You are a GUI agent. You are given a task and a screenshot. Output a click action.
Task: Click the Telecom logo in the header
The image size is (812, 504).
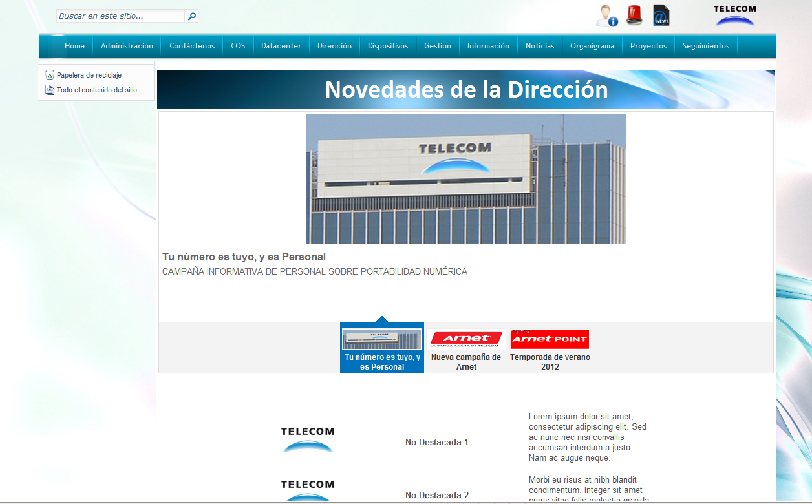[734, 16]
